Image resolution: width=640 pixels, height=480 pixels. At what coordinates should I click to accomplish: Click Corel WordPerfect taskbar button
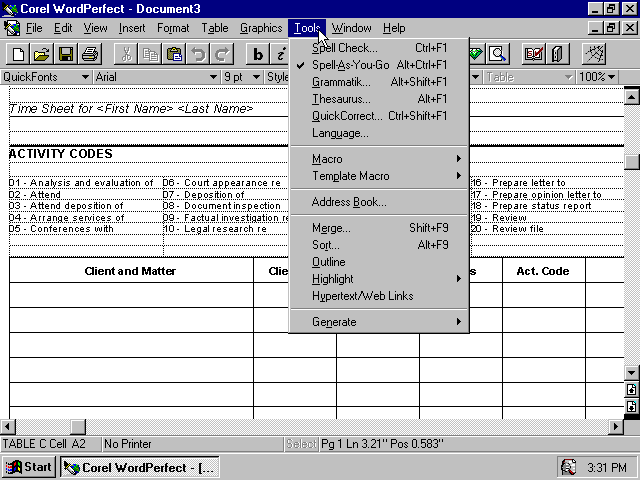click(x=140, y=467)
